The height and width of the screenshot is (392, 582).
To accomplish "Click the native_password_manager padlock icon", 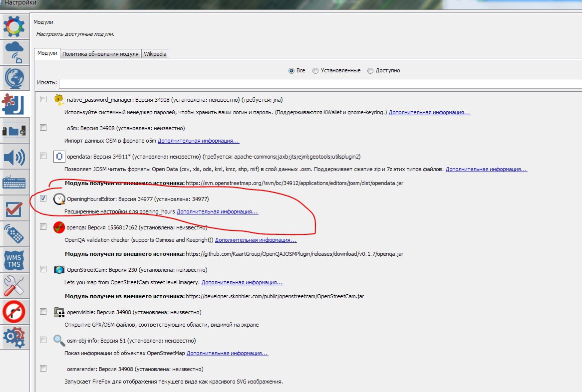I will pyautogui.click(x=58, y=99).
